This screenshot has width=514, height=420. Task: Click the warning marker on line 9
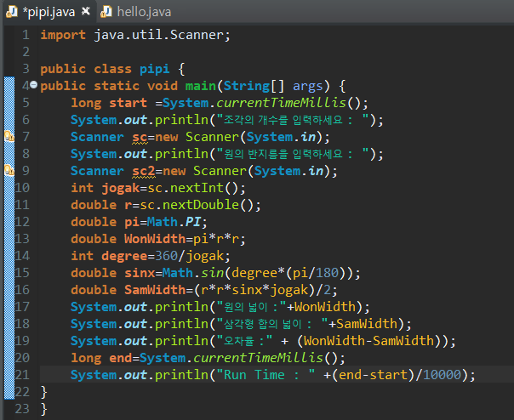[x=9, y=170]
